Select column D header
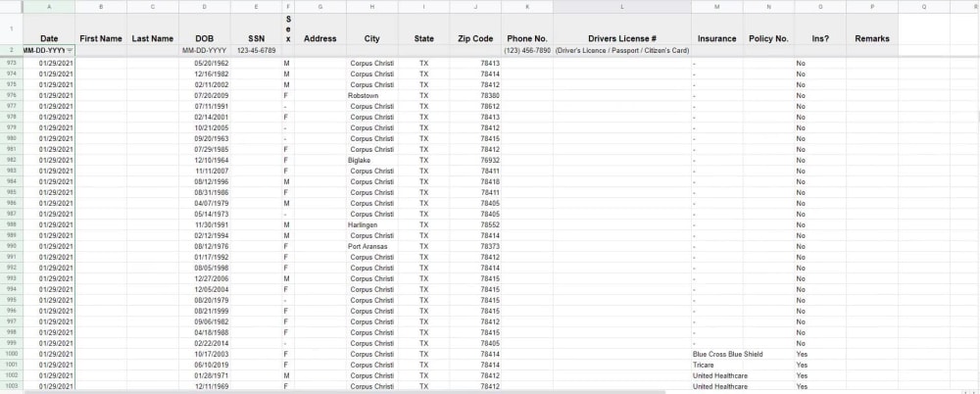 pos(205,6)
